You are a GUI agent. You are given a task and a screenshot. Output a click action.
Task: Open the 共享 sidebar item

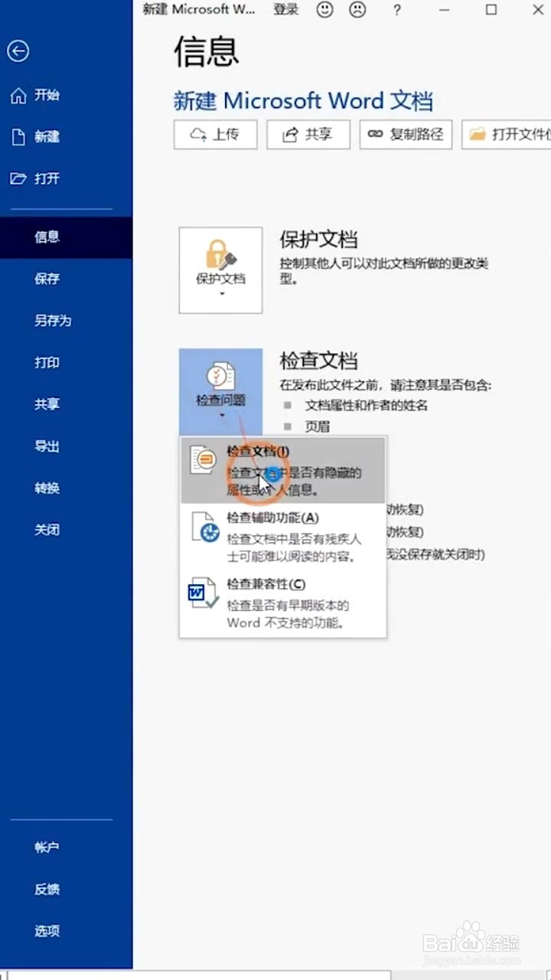pos(66,404)
